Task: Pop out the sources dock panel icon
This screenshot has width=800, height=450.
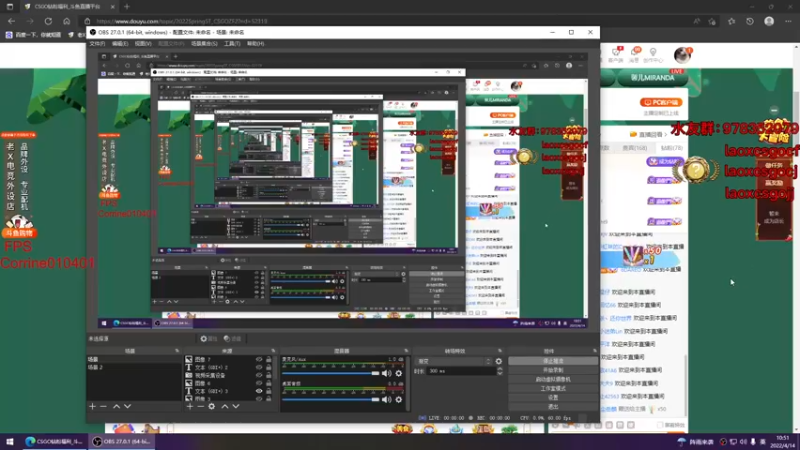Action: 273,351
